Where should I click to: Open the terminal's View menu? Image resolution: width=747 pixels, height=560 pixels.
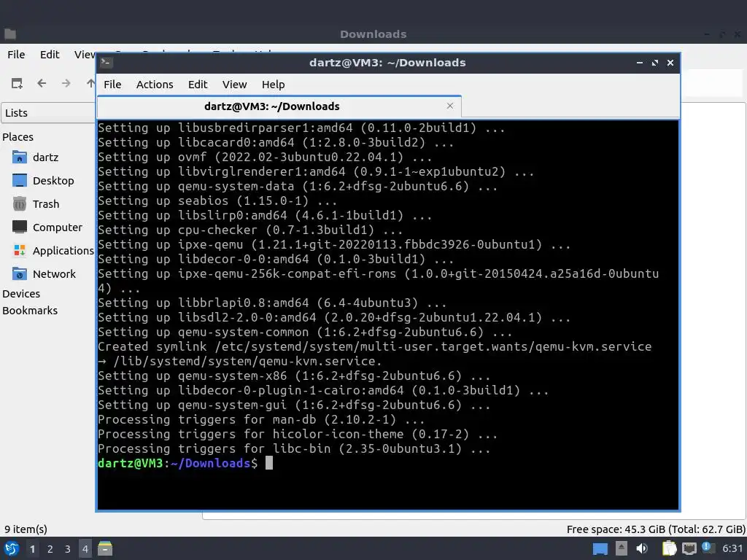(x=234, y=85)
